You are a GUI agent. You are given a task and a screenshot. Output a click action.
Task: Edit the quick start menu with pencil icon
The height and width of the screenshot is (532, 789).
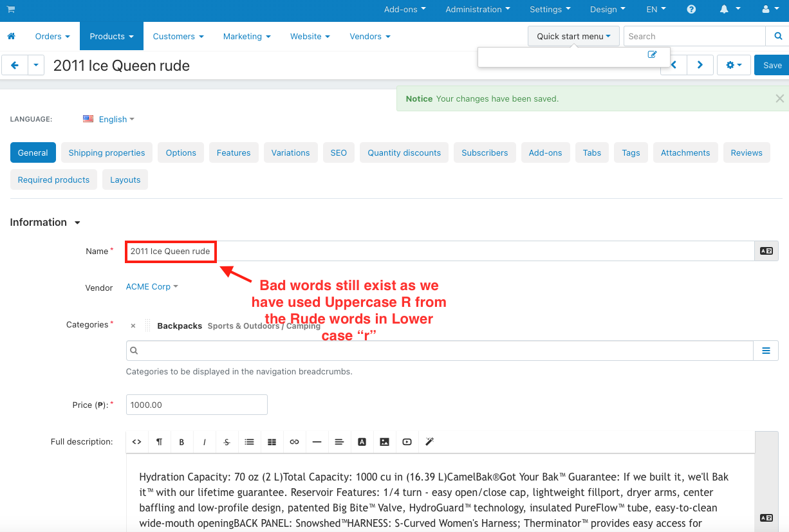[652, 55]
